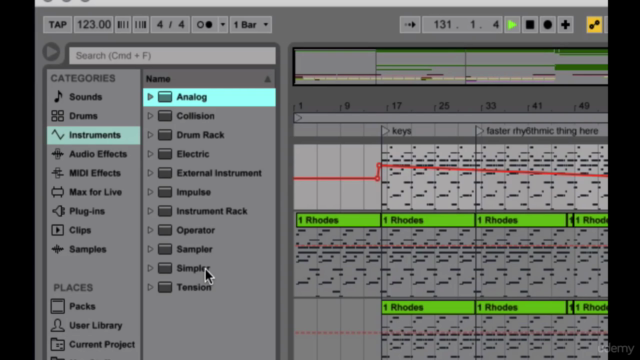
Task: Open the 1 Bar quantization menu
Action: 251,25
